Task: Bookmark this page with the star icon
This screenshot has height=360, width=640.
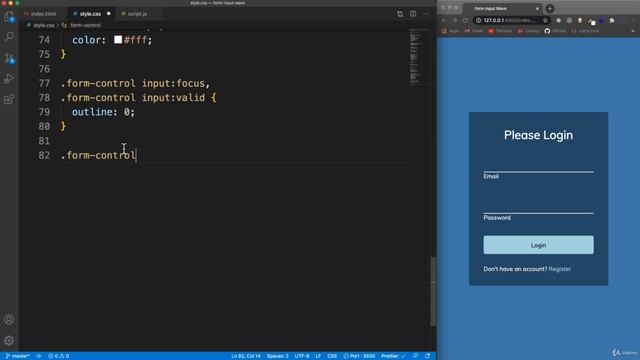Action: (x=545, y=20)
